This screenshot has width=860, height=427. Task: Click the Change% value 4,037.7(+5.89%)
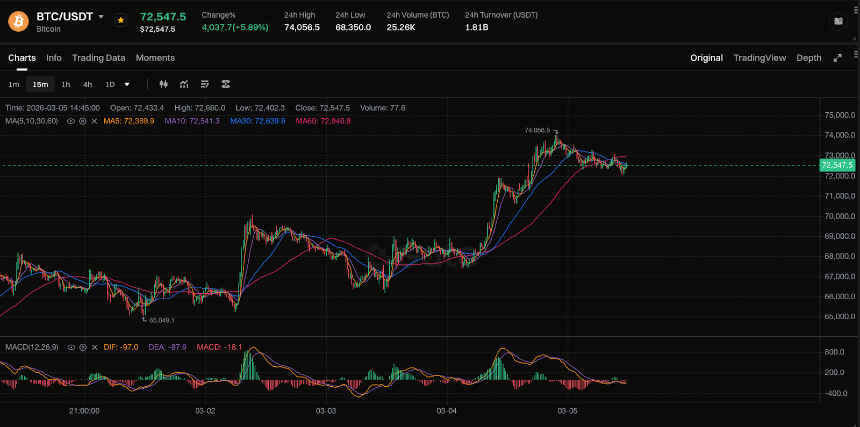(x=235, y=27)
